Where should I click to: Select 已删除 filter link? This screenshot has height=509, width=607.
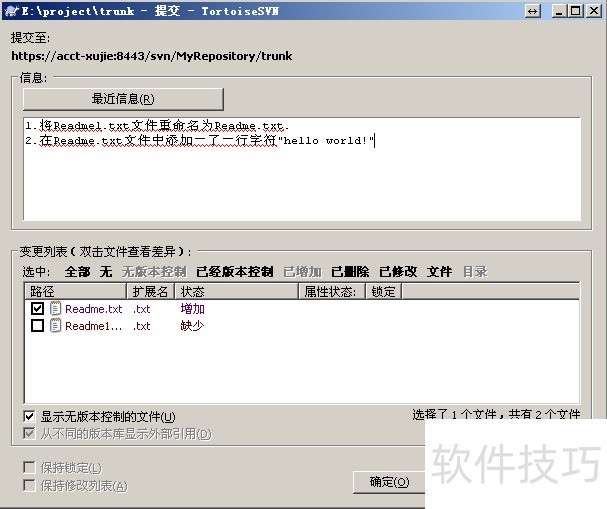coord(350,272)
